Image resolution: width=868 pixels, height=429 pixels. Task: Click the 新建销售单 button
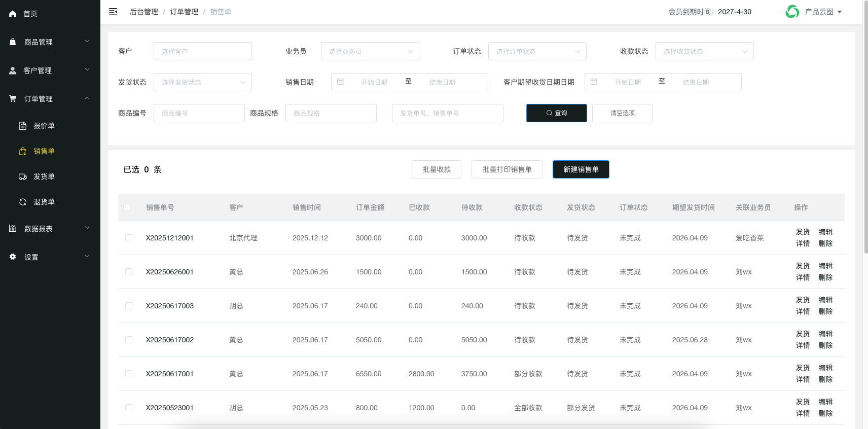[581, 169]
